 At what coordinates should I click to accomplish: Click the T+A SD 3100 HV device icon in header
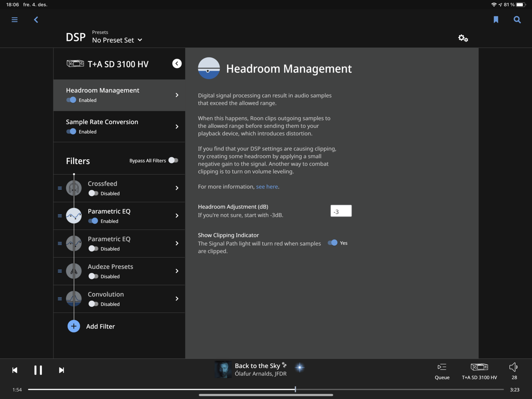[75, 64]
